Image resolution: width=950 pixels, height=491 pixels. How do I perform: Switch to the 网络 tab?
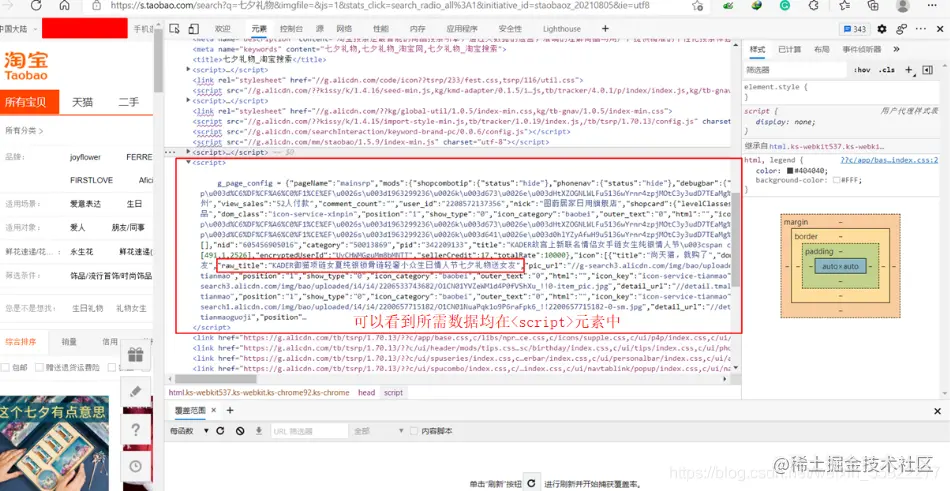344,29
